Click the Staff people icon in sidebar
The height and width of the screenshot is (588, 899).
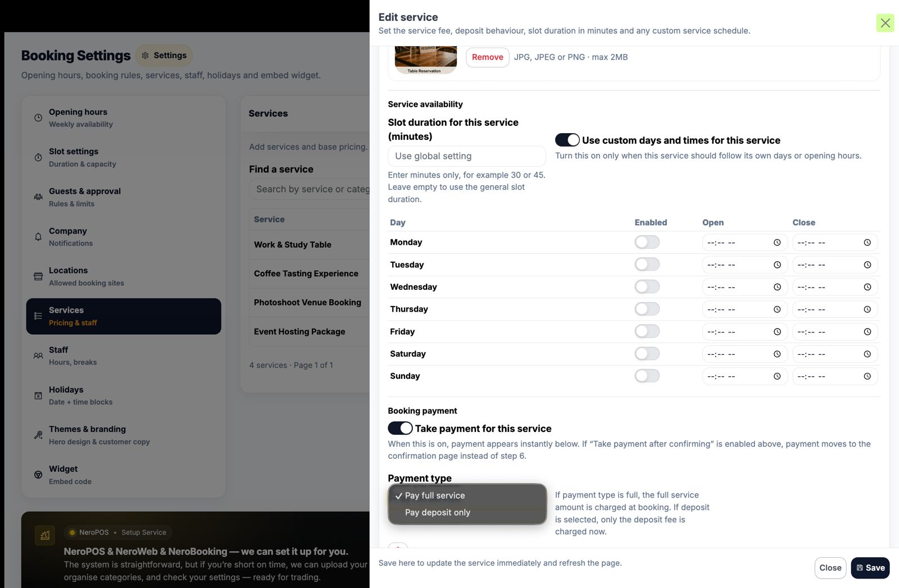click(x=38, y=355)
